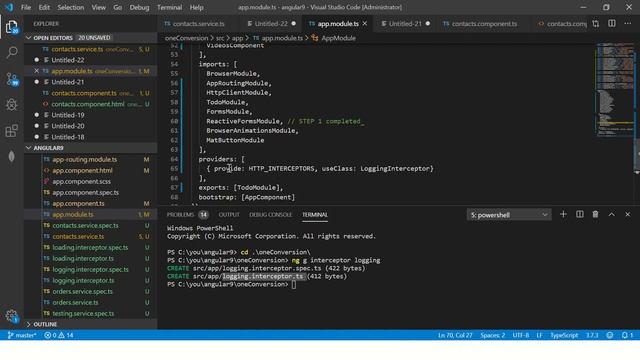
Task: Open the Extensions view in activity bar
Action: pyautogui.click(x=12, y=131)
